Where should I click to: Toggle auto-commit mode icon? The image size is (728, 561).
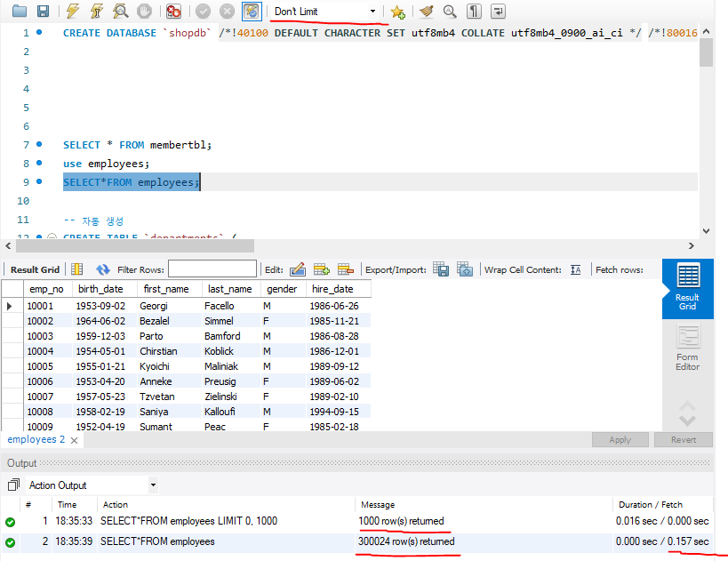click(252, 12)
